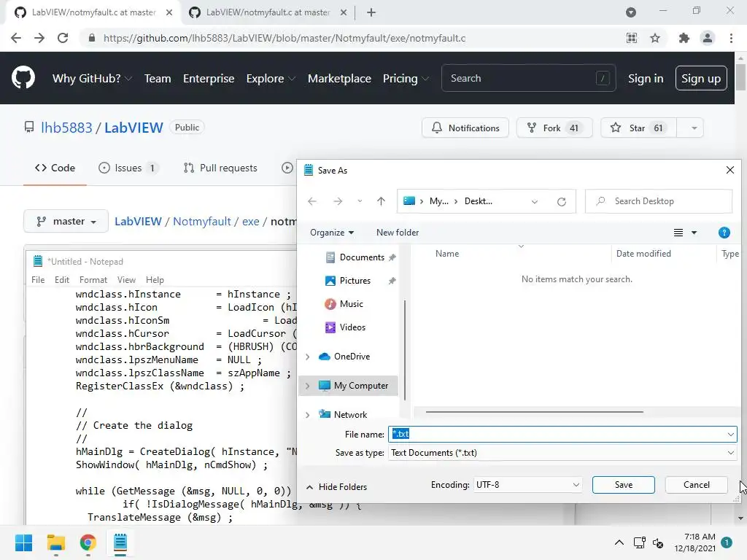Click Sign up button on GitHub
Viewport: 747px width, 560px height.
click(701, 78)
